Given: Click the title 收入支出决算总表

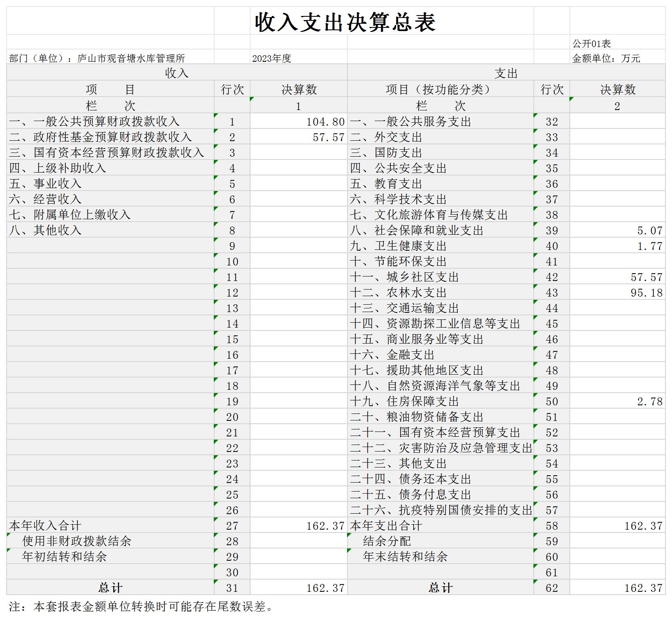Looking at the screenshot, I should (x=345, y=22).
